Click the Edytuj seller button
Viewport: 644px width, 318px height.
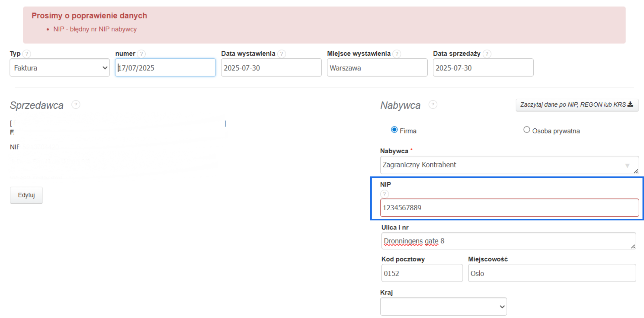tap(26, 195)
